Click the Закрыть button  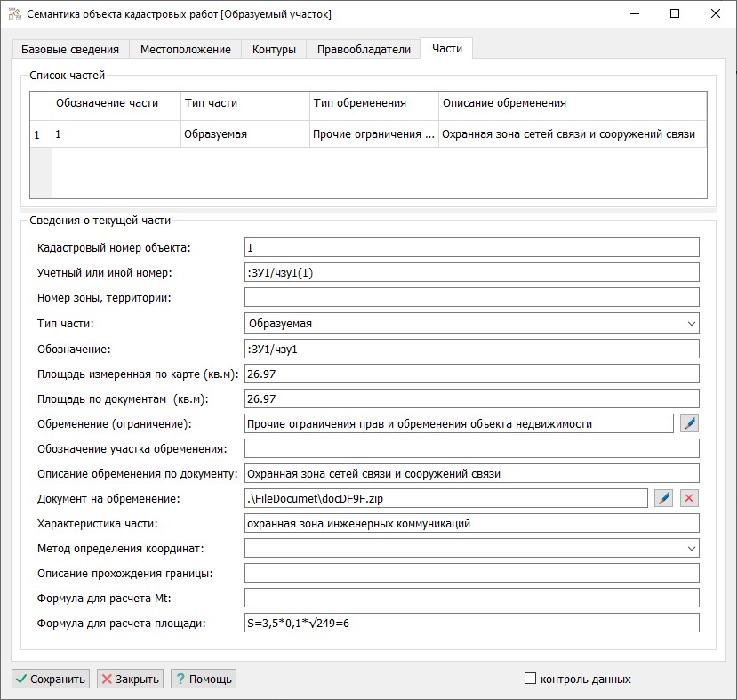(130, 679)
